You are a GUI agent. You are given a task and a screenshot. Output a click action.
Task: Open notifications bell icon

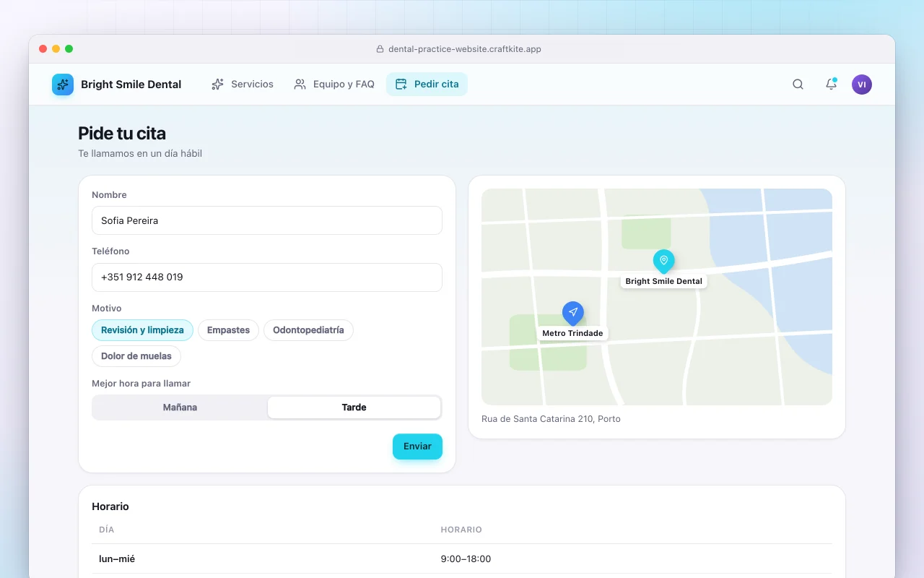click(x=831, y=85)
